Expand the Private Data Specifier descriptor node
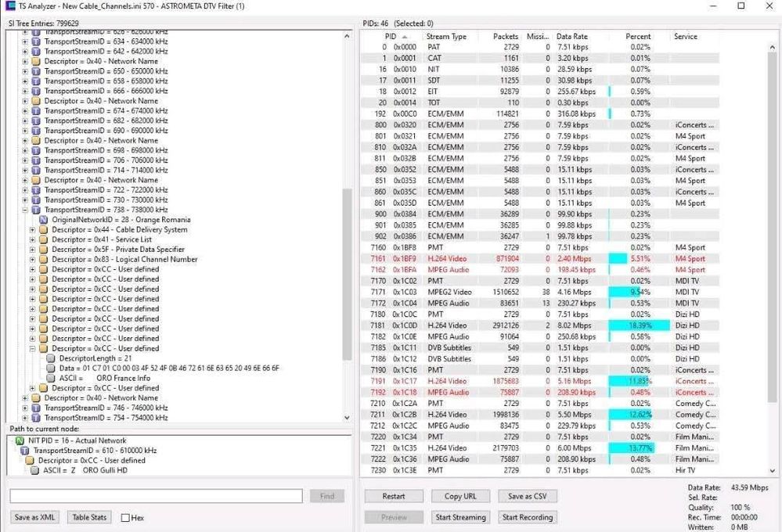 pos(33,250)
